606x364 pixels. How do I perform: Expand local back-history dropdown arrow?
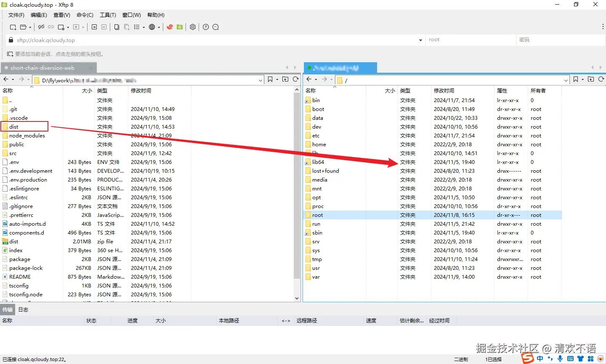click(13, 79)
